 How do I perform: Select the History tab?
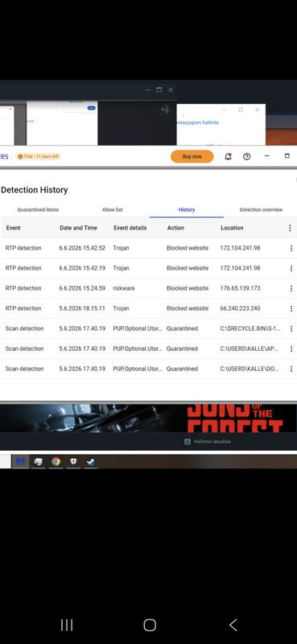point(187,209)
